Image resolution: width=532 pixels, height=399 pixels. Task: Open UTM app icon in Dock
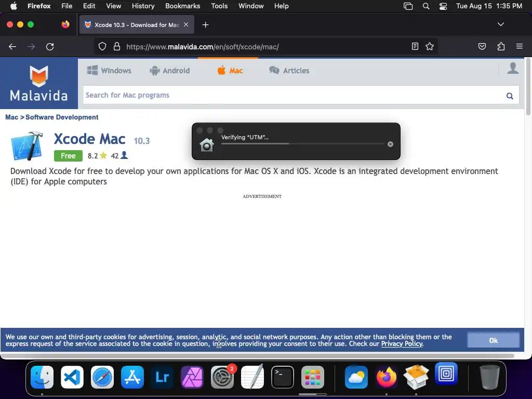click(446, 374)
